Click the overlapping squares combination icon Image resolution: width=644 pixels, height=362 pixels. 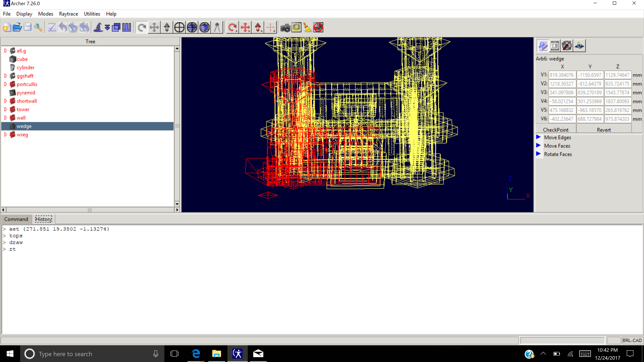(116, 27)
